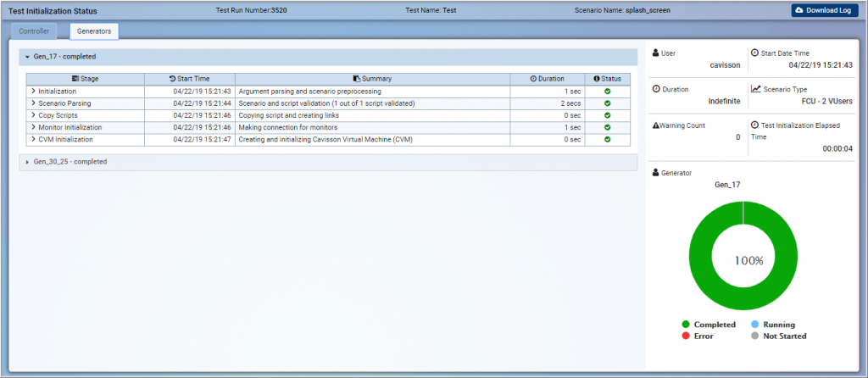Collapse the Gen_17 - completed section
868x378 pixels.
[328, 57]
